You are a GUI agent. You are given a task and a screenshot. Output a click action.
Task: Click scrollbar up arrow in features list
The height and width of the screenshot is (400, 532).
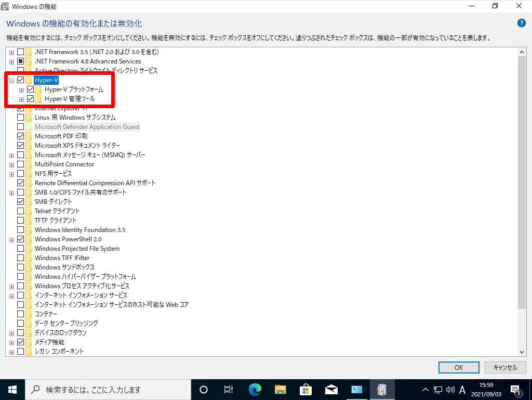(522, 52)
